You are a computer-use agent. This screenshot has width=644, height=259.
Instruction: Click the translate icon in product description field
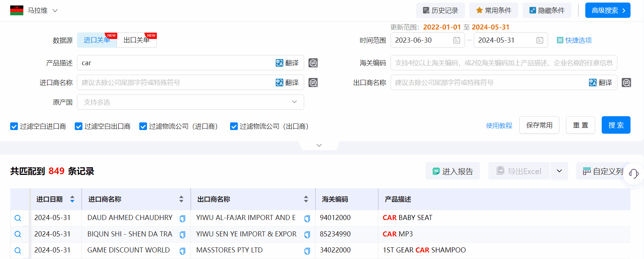tap(287, 63)
